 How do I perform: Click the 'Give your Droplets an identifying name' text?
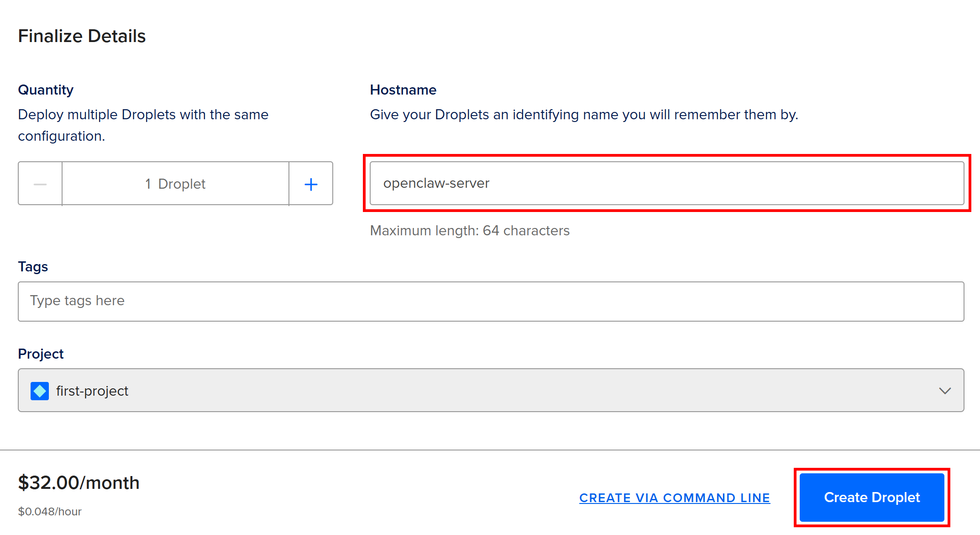tap(583, 114)
